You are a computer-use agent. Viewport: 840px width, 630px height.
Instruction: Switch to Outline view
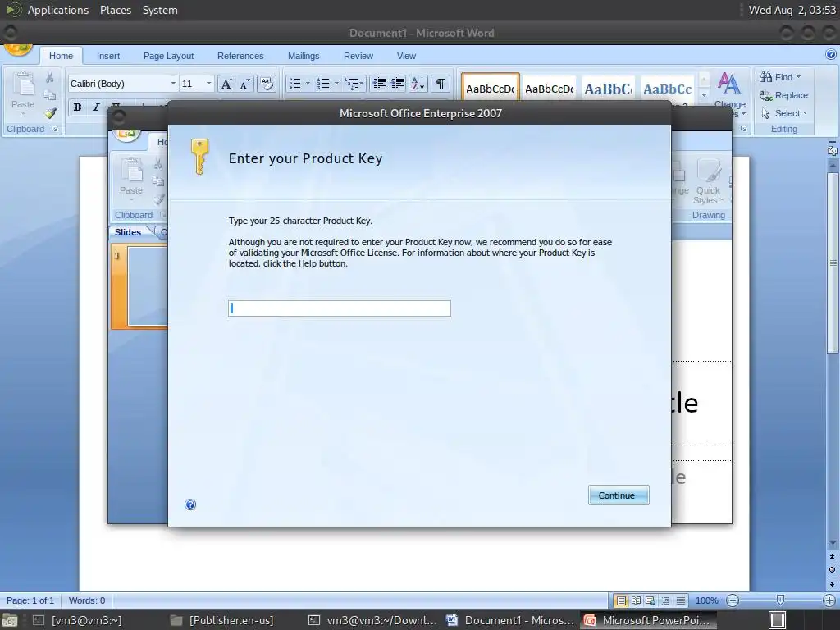(x=665, y=600)
